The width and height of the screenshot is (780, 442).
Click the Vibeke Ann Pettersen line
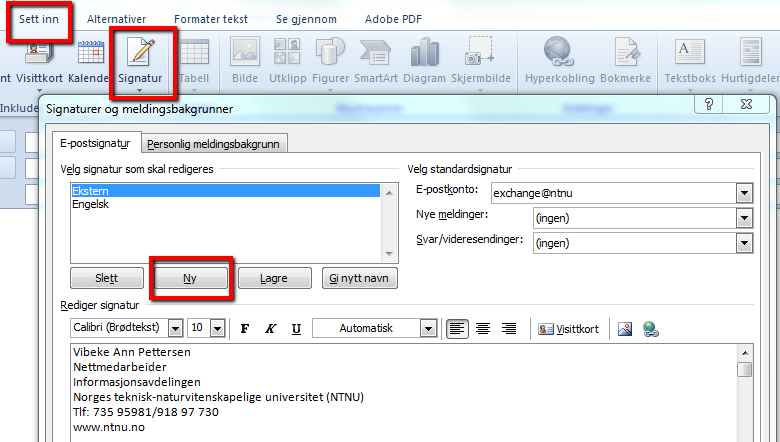click(x=132, y=352)
